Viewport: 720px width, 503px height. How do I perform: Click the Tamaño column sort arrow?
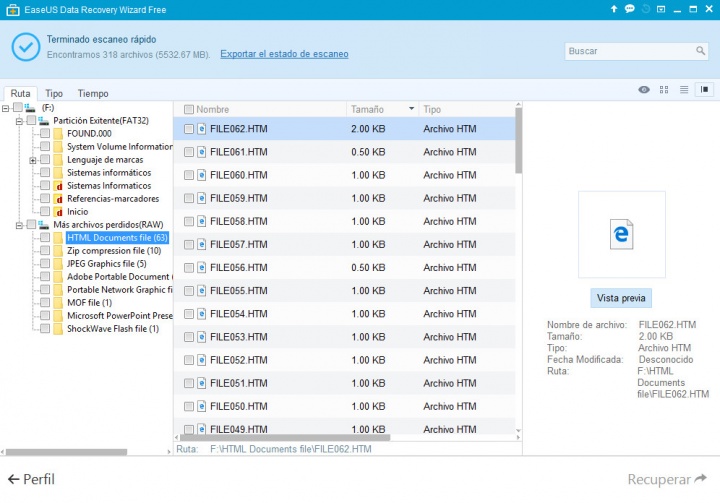[411, 109]
